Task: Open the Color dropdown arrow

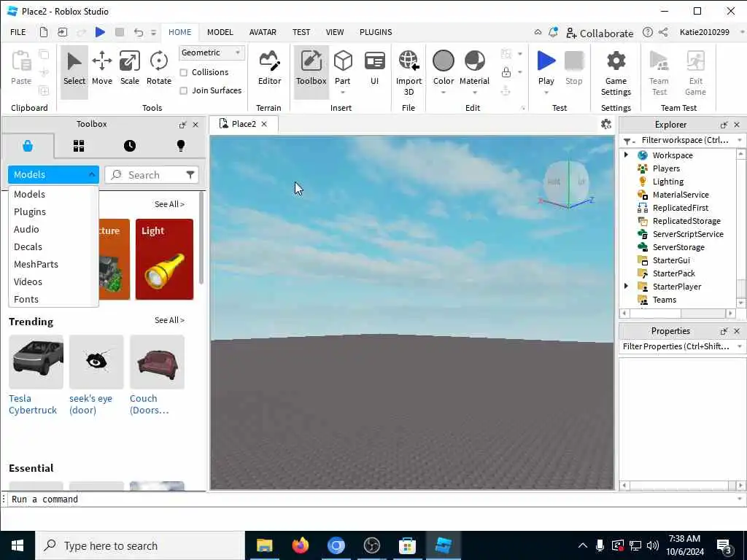Action: (443, 93)
